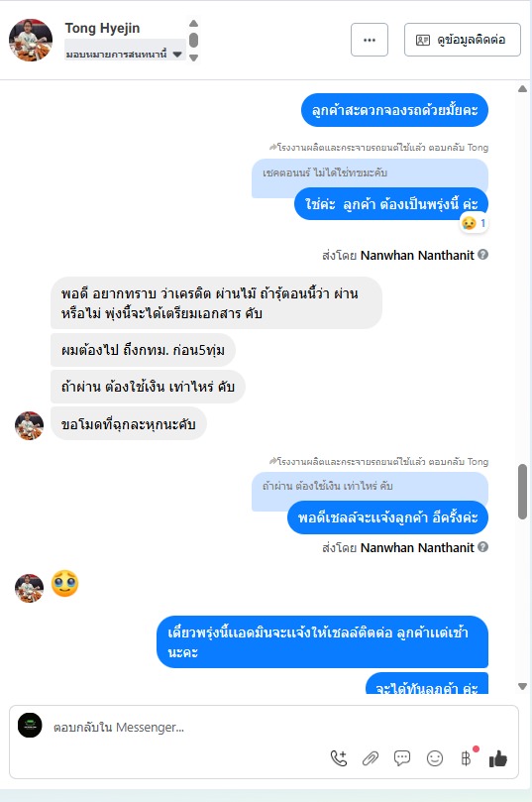Open the three-dots more options button

coord(369,40)
